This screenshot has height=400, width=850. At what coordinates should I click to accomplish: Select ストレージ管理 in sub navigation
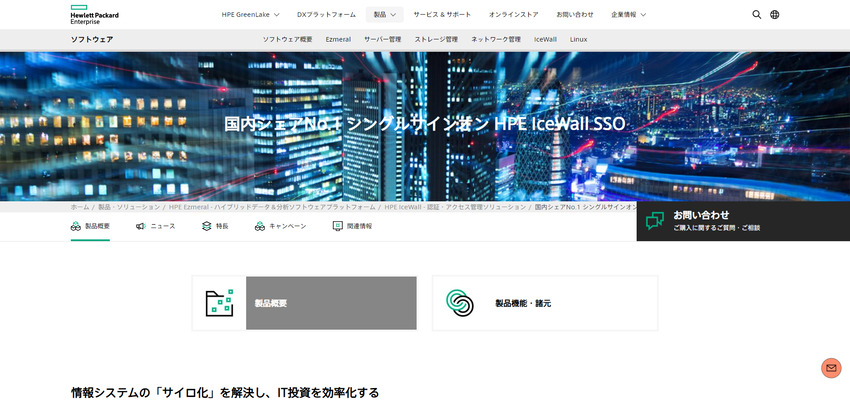[x=436, y=40]
